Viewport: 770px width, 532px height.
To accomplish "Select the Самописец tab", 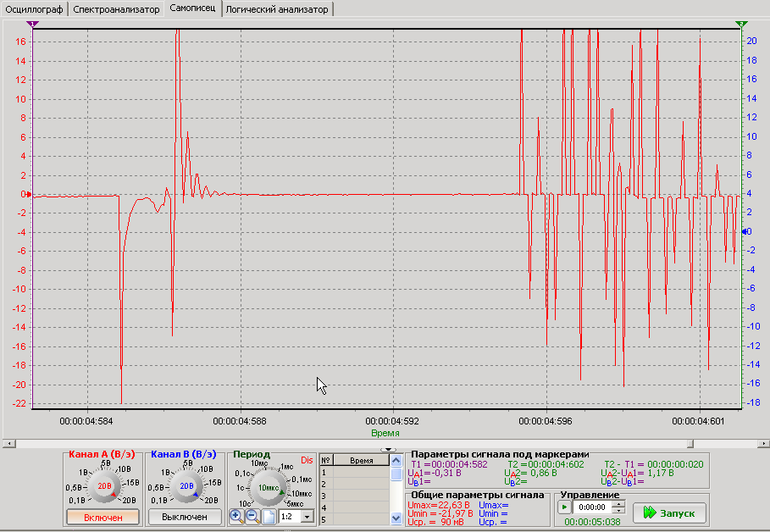I will pyautogui.click(x=192, y=8).
